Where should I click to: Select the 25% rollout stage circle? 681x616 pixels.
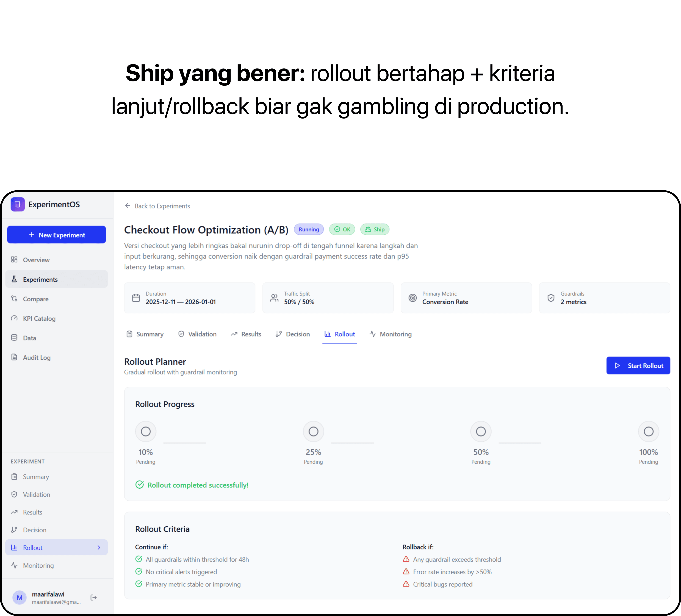tap(313, 431)
